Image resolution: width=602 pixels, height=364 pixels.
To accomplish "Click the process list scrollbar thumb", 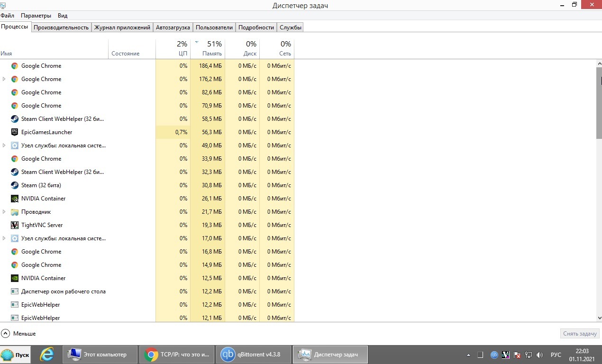I will 599,103.
